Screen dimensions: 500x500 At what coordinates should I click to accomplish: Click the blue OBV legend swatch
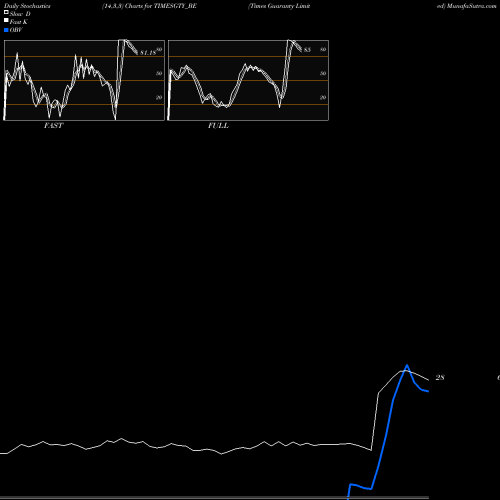pos(6,30)
